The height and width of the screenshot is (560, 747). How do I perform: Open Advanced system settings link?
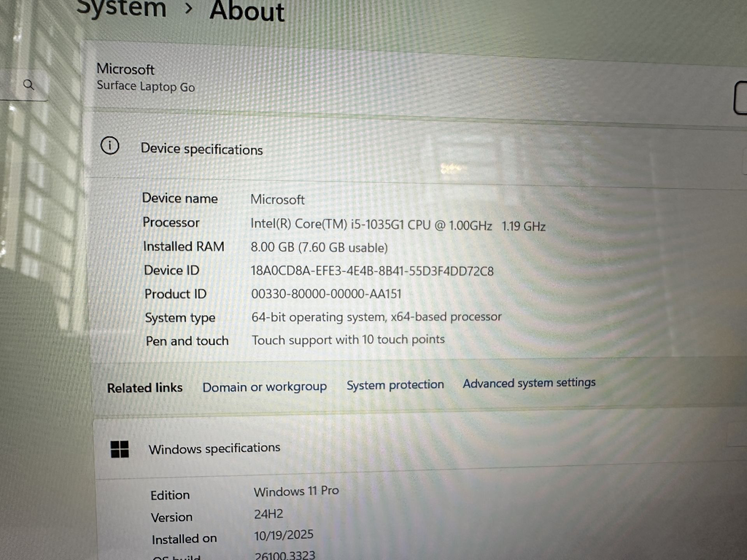529,382
